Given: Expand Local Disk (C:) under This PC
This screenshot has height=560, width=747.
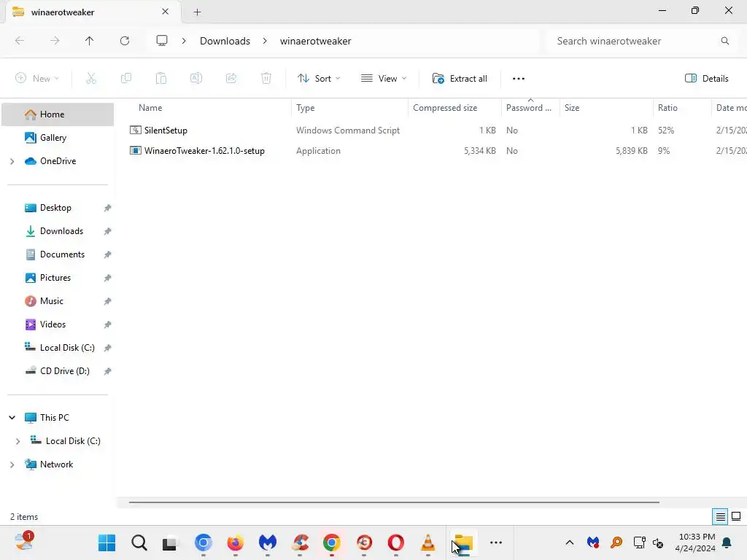Looking at the screenshot, I should click(x=18, y=441).
